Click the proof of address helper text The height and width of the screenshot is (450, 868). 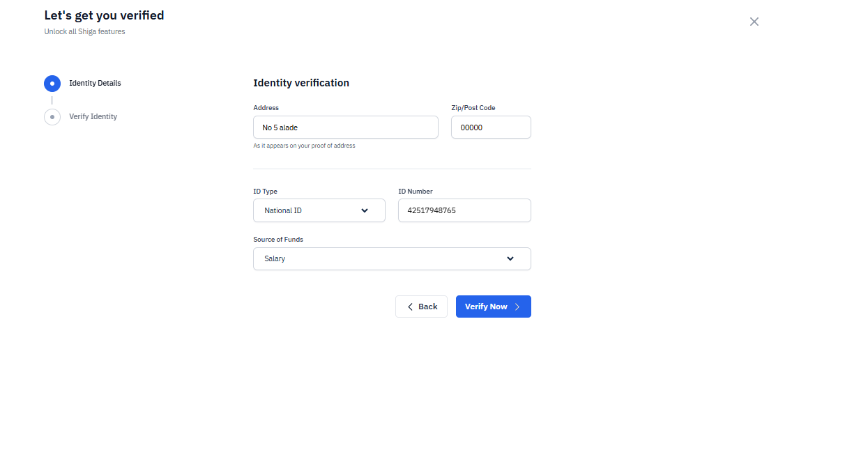coord(304,146)
